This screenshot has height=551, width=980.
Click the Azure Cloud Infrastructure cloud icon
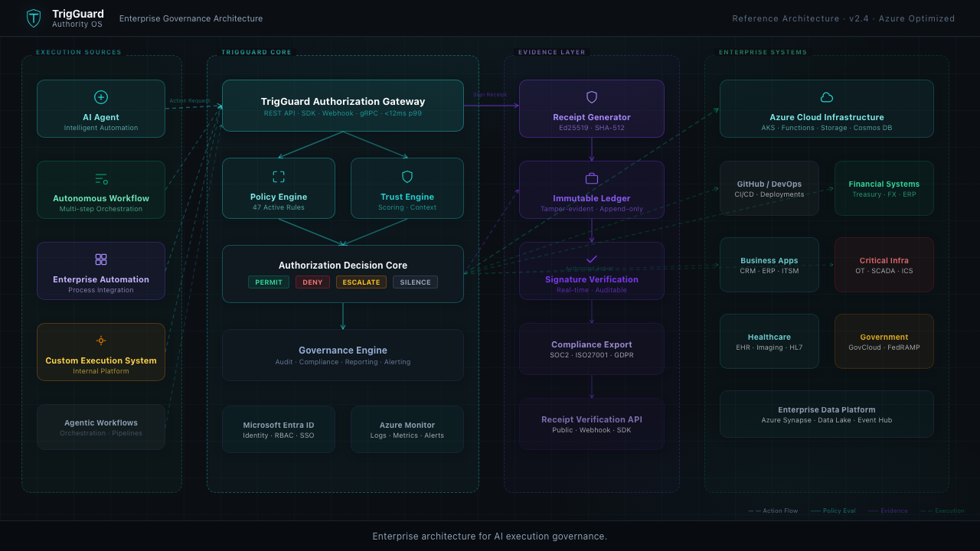tap(827, 97)
